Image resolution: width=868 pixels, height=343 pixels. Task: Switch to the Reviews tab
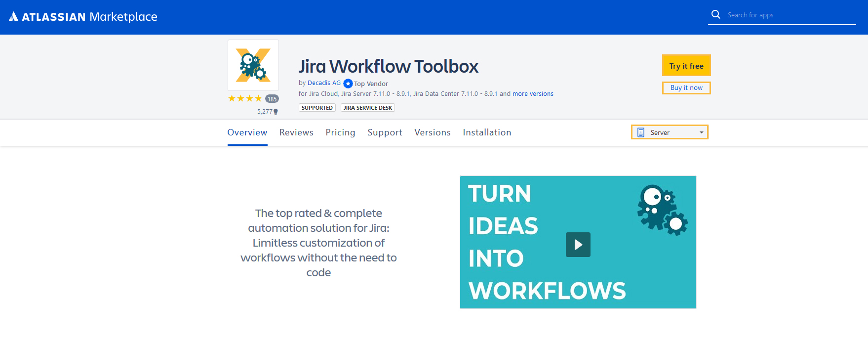(x=296, y=132)
